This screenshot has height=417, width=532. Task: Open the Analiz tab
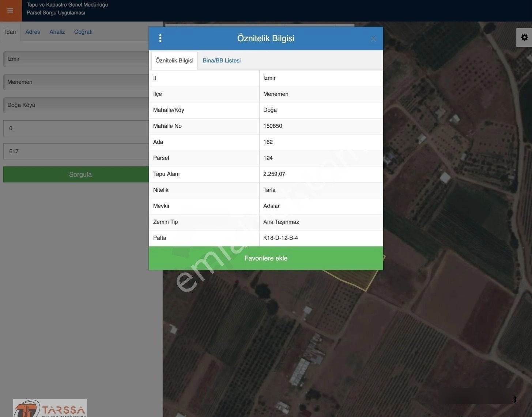[x=57, y=32]
